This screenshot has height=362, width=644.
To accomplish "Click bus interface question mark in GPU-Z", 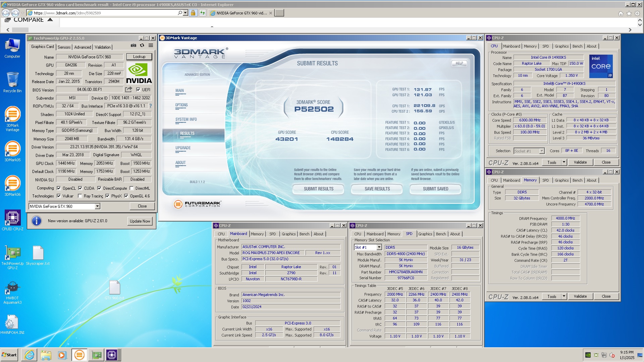I will 151,106.
